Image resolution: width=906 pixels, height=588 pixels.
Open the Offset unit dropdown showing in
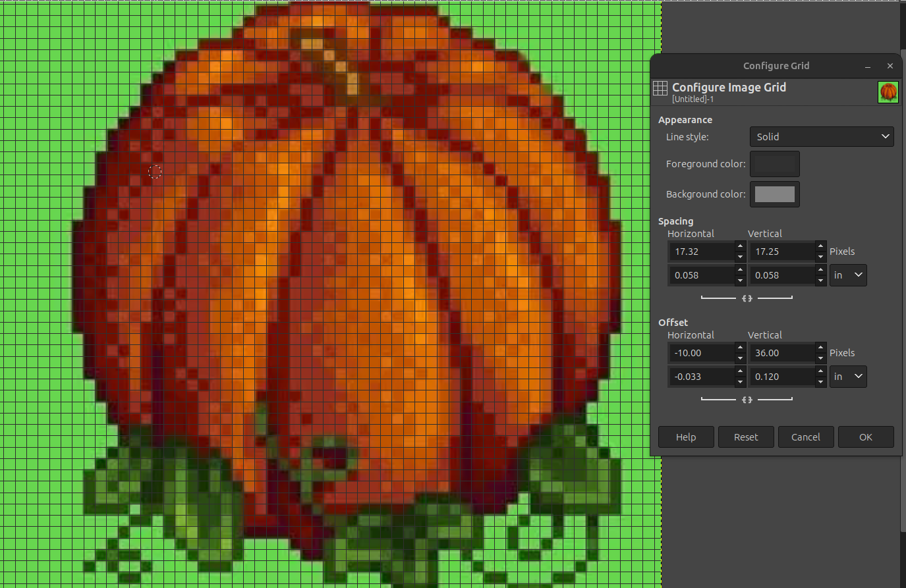coord(848,377)
